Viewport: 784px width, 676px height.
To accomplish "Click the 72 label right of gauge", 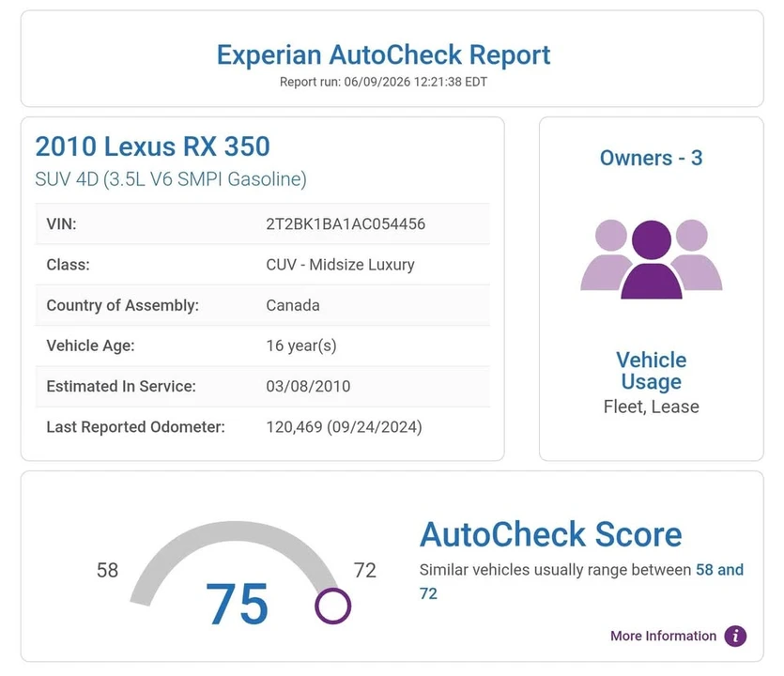I will coord(364,571).
